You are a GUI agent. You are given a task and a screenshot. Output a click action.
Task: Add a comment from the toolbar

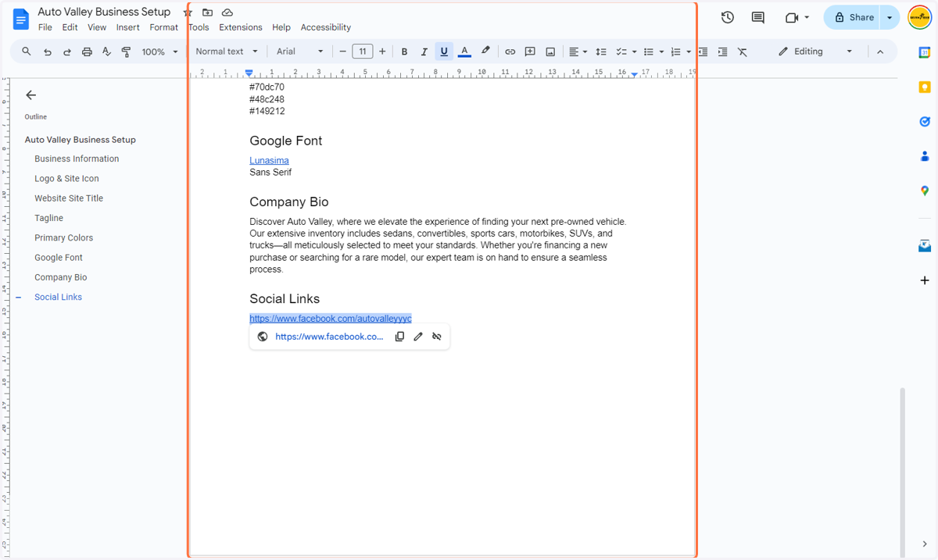[530, 52]
